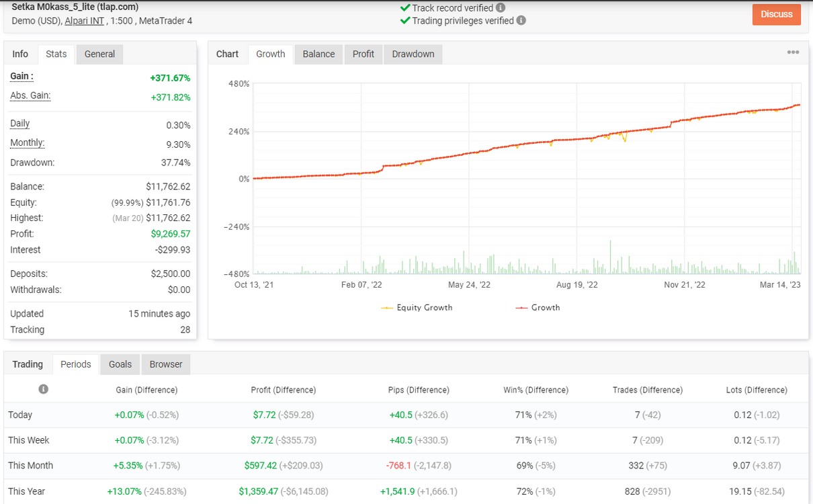813x504 pixels.
Task: Click the 480% y-axis label
Action: (x=239, y=84)
